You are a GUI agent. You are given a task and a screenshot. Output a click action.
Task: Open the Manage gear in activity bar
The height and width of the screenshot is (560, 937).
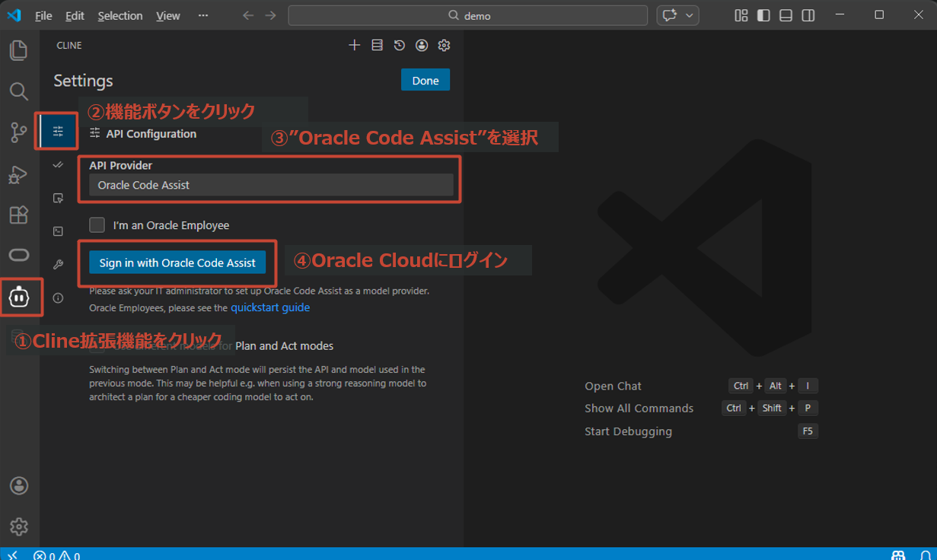coord(19,526)
